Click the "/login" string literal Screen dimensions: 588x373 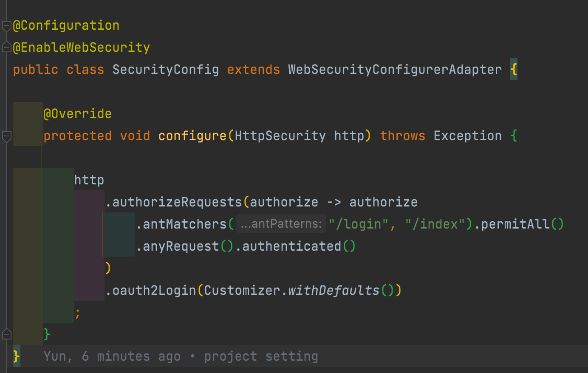pyautogui.click(x=358, y=224)
